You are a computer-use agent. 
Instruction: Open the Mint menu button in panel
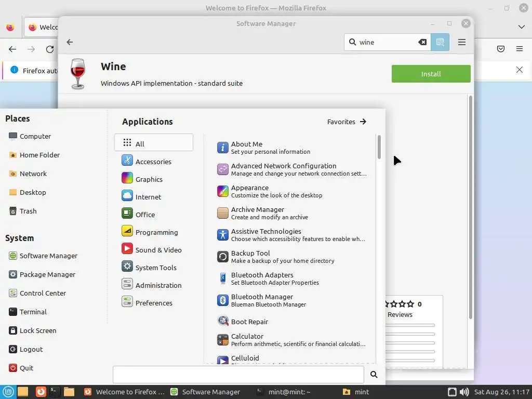[x=8, y=392]
